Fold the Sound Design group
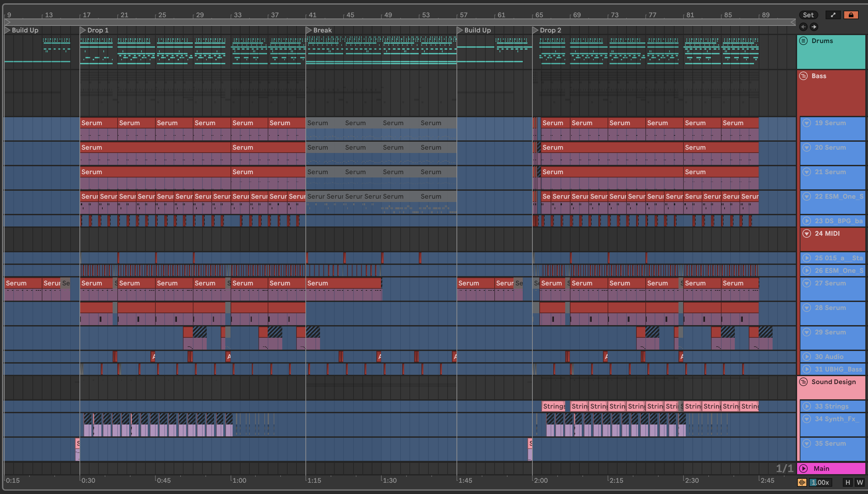The image size is (868, 494). (x=803, y=382)
